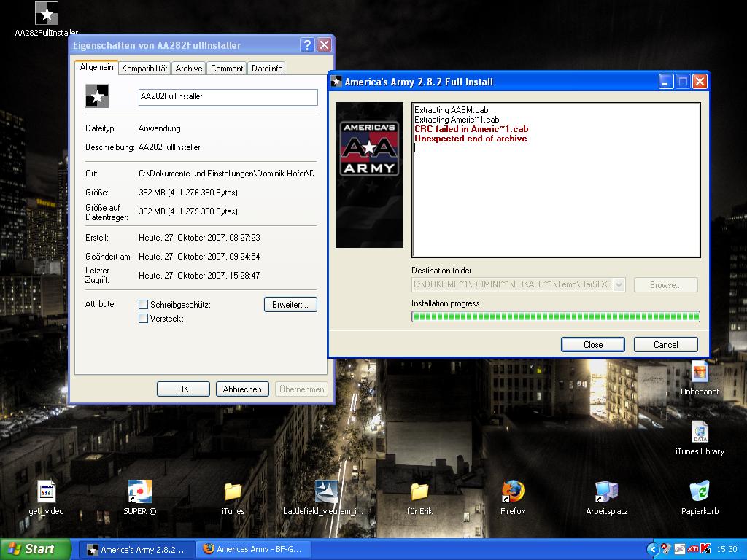Viewport: 747px width, 560px height.
Task: Open the iTunes folder on desktop
Action: click(x=233, y=491)
